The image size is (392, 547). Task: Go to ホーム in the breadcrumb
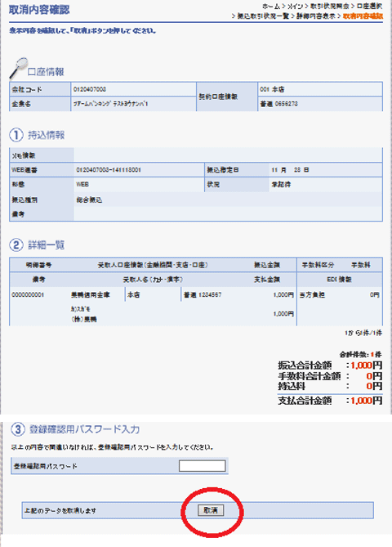(x=271, y=7)
